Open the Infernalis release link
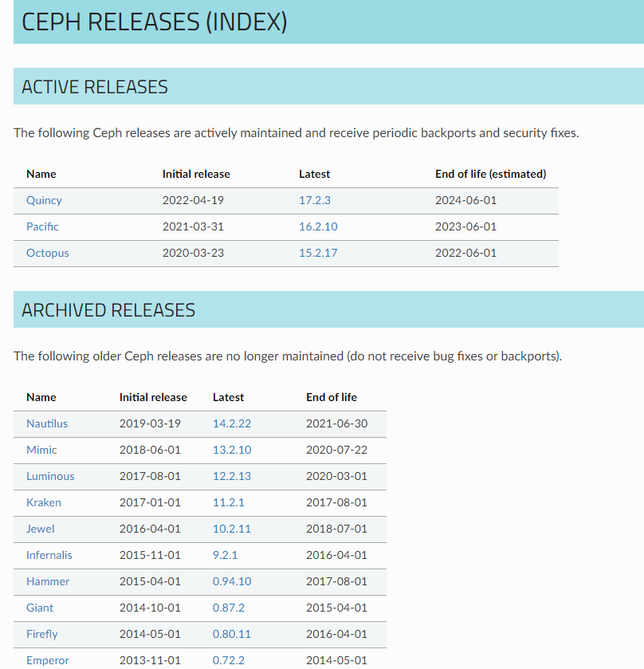644x669 pixels. pyautogui.click(x=49, y=555)
